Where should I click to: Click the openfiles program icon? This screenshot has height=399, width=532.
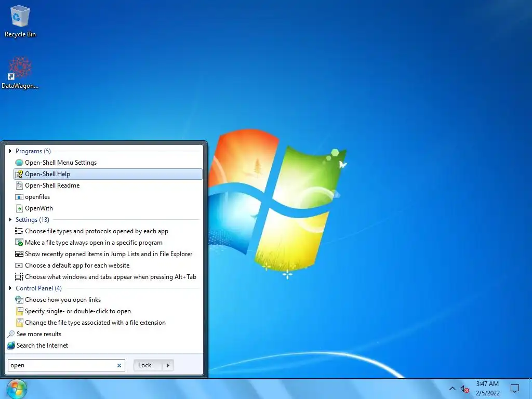[19, 197]
